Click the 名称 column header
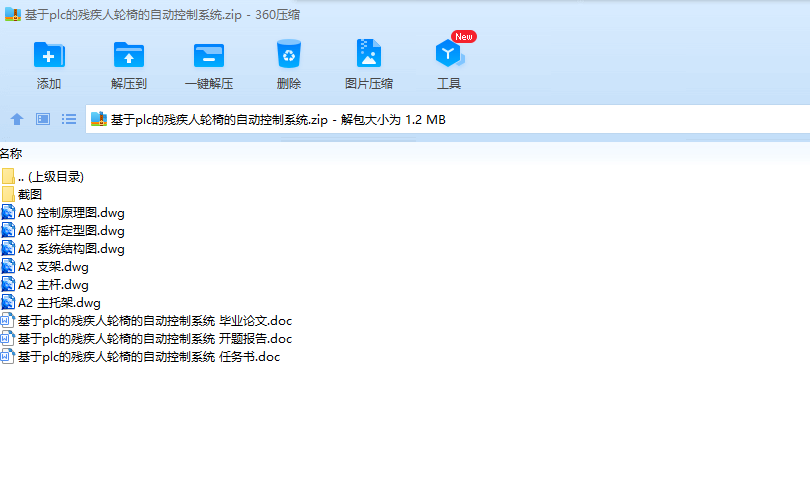The width and height of the screenshot is (810, 493). point(11,153)
